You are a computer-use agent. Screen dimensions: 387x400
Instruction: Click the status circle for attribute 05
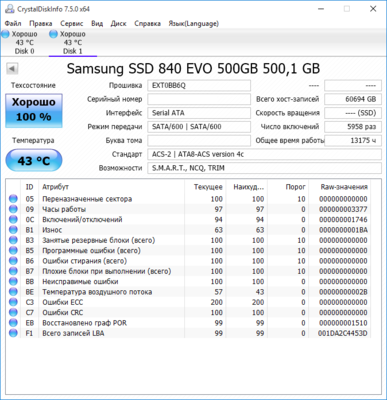(13, 199)
